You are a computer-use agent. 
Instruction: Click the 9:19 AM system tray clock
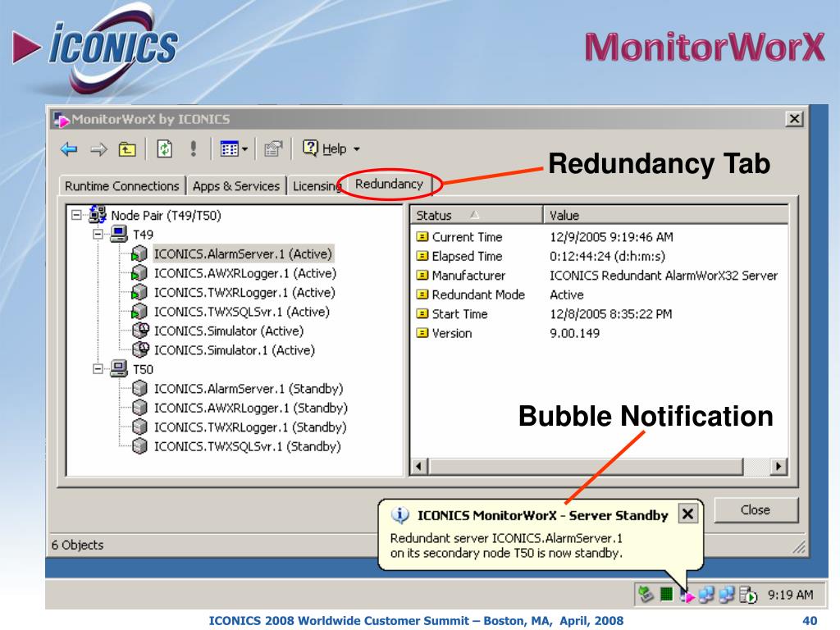point(790,595)
